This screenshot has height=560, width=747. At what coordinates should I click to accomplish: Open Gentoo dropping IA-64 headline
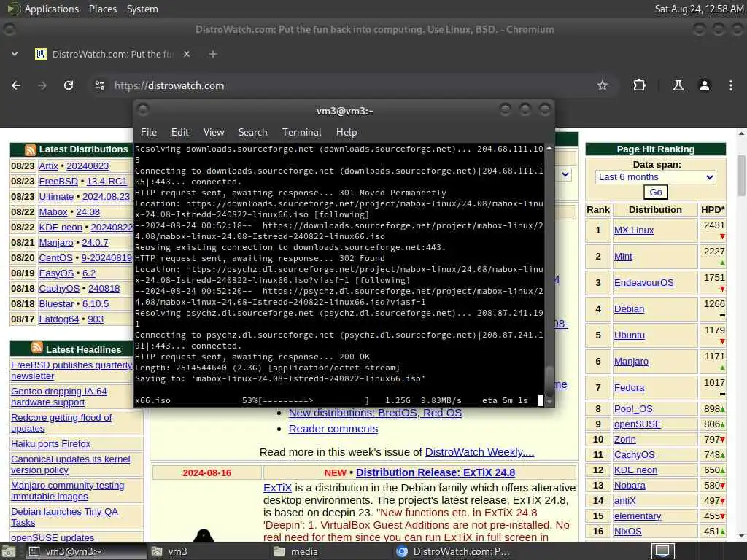coord(58,397)
